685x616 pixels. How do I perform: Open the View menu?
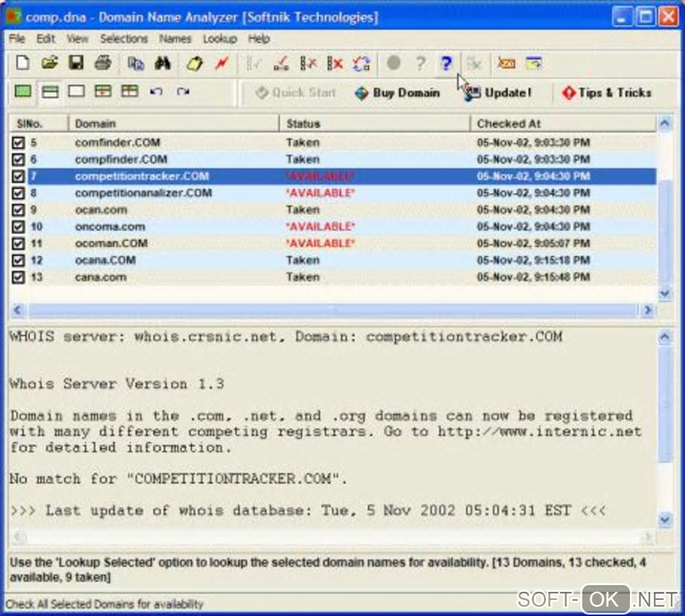tap(77, 39)
